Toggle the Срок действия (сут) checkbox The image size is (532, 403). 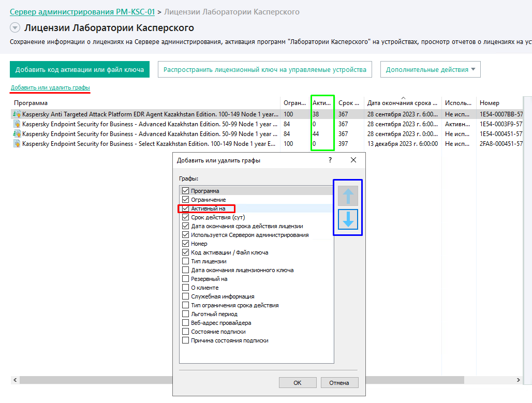tap(186, 217)
